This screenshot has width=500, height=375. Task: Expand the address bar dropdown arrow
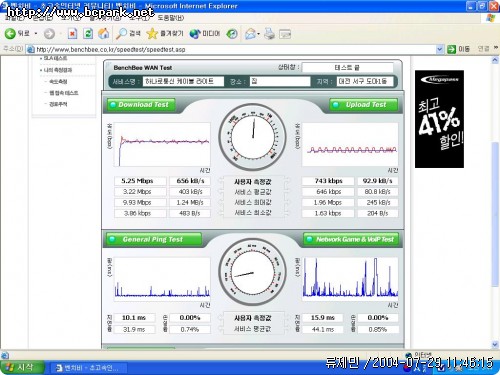pos(440,49)
